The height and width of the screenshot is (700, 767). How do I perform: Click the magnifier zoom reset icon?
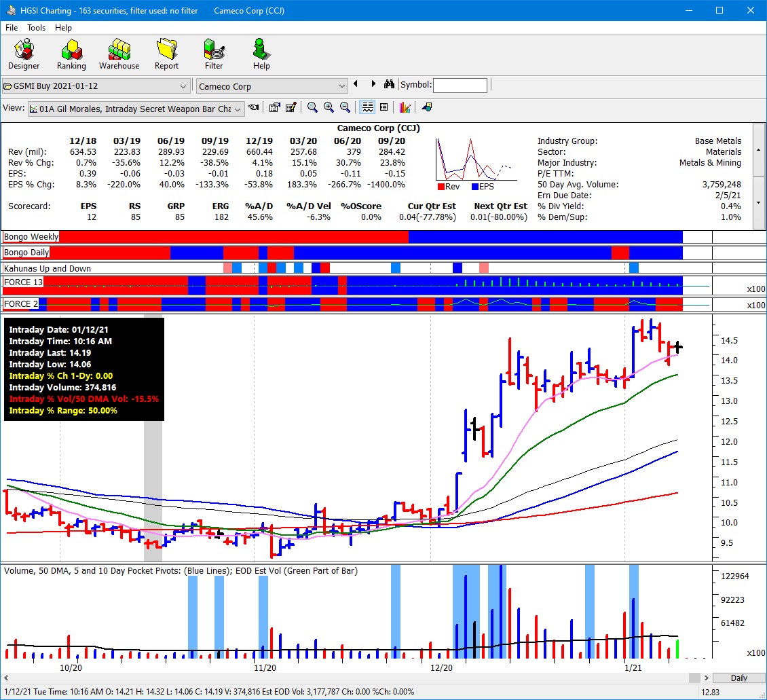click(x=312, y=108)
